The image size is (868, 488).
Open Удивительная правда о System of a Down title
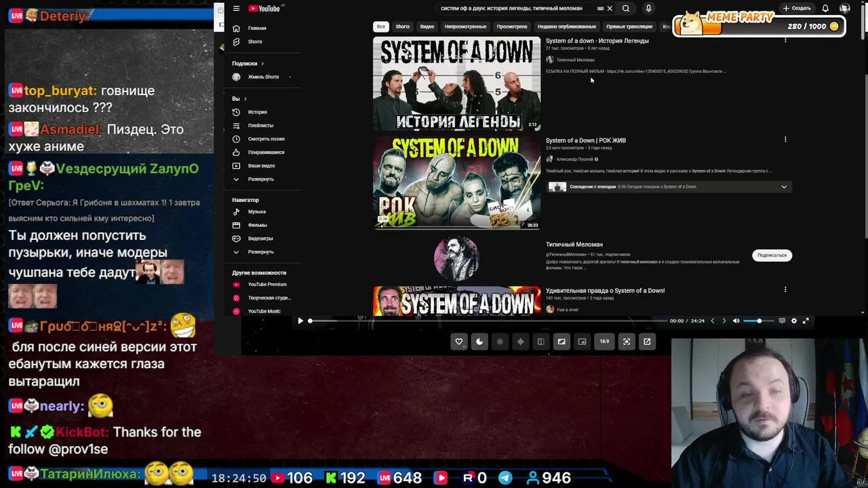[605, 291]
